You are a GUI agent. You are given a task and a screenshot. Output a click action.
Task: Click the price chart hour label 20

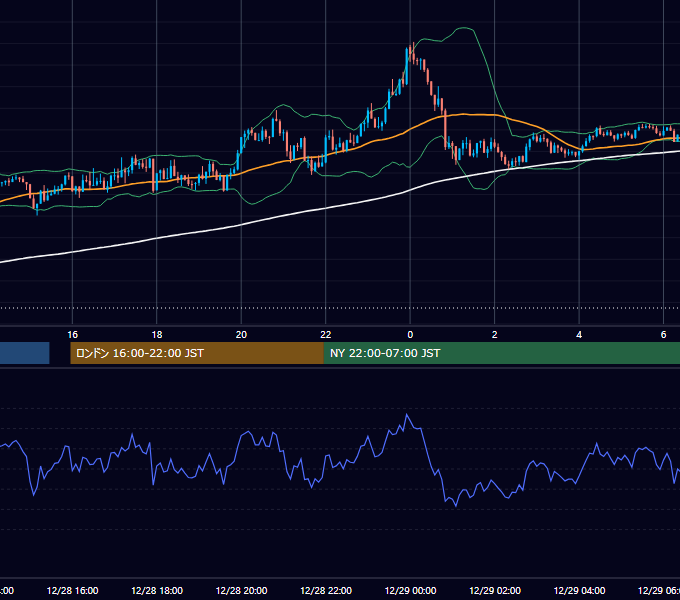point(241,335)
